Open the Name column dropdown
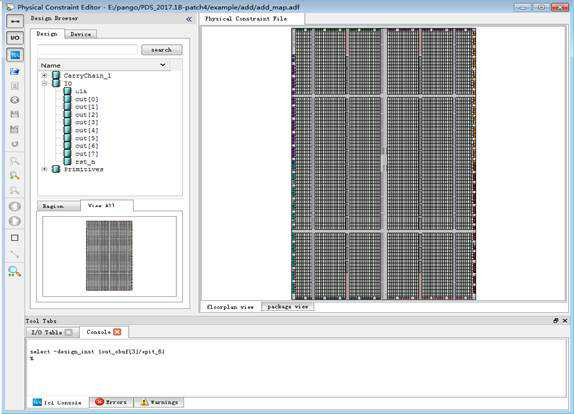The height and width of the screenshot is (414, 574). [x=163, y=65]
